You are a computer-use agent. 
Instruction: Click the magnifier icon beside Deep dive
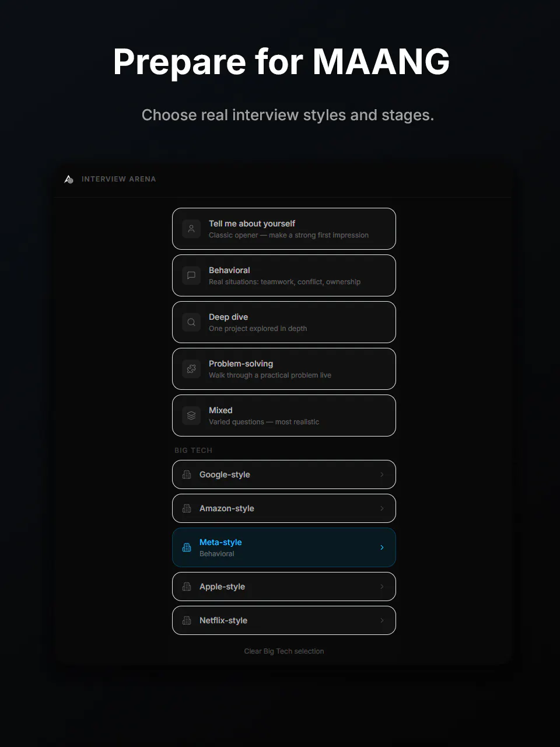point(191,322)
